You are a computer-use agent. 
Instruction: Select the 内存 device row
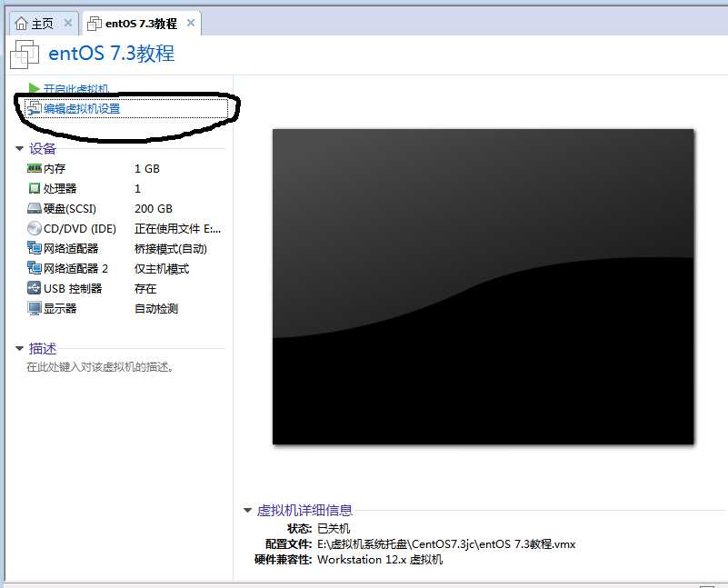125,168
